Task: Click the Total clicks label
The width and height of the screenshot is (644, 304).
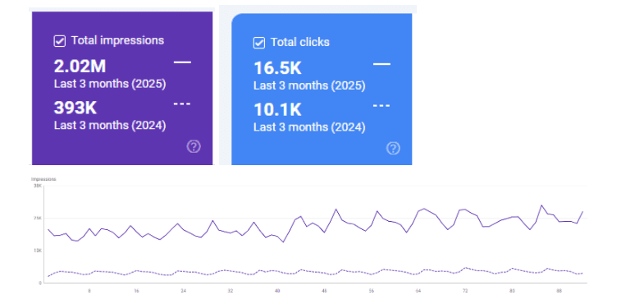Action: point(299,43)
